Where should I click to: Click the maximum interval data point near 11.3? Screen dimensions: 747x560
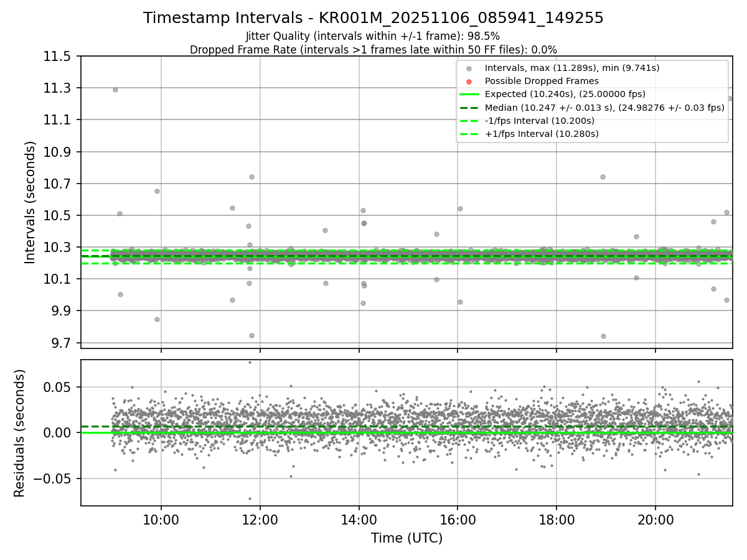coord(115,90)
